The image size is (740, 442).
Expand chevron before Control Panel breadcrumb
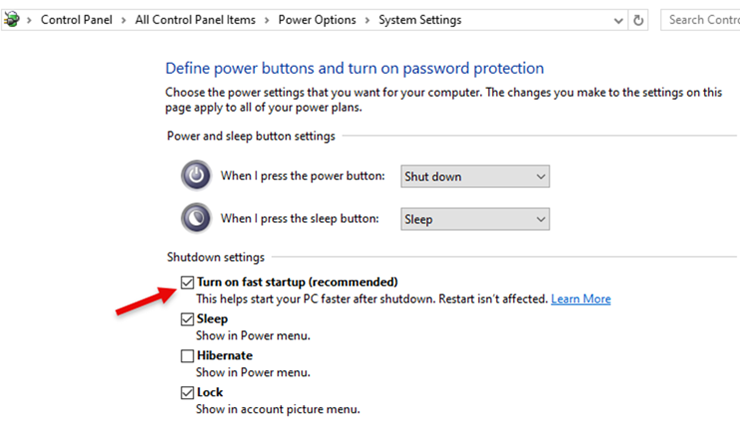tap(29, 20)
